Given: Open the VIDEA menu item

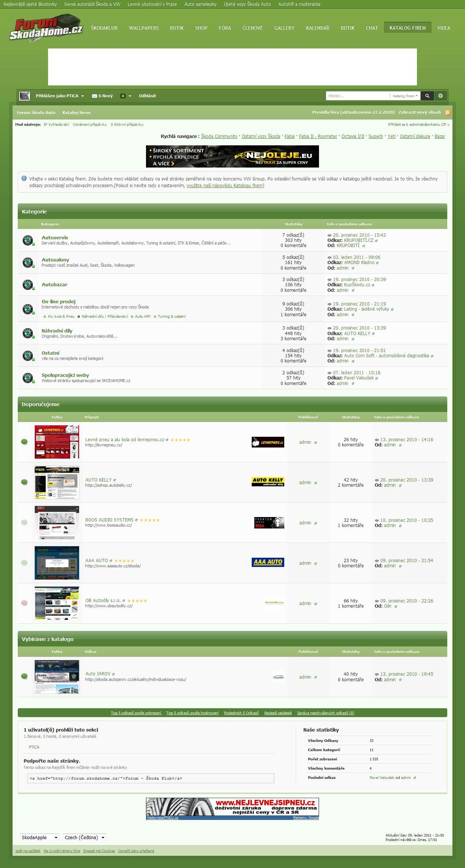Looking at the screenshot, I should point(444,28).
